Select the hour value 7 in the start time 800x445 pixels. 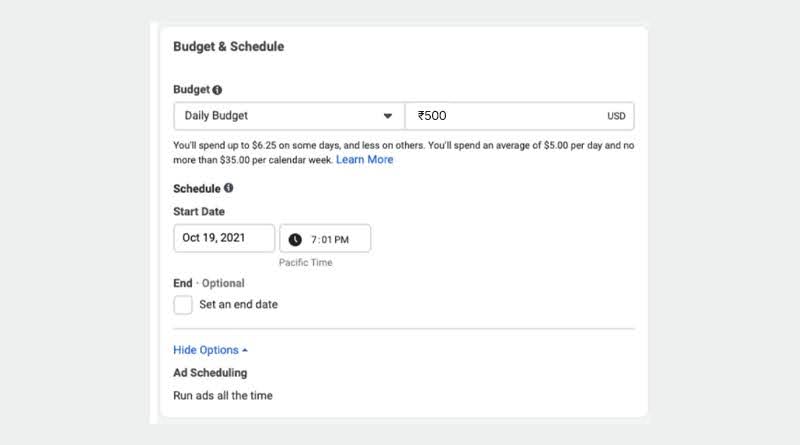pos(314,239)
